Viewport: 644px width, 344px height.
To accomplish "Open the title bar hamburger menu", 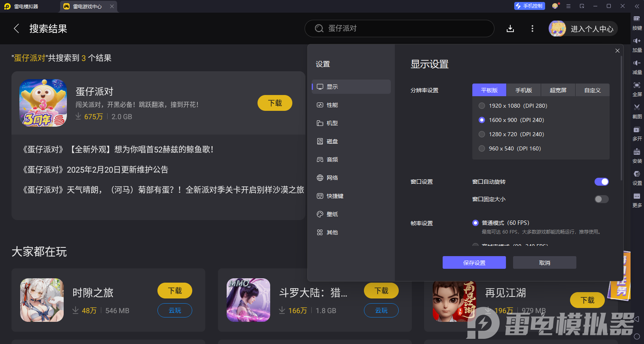I will [568, 6].
